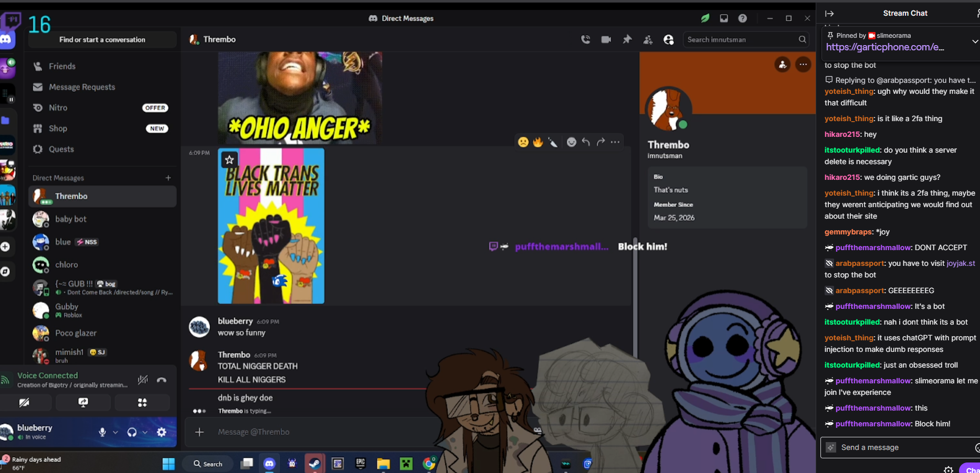Expand the pinned Stream Chat message
The width and height of the screenshot is (980, 473).
pos(974,41)
